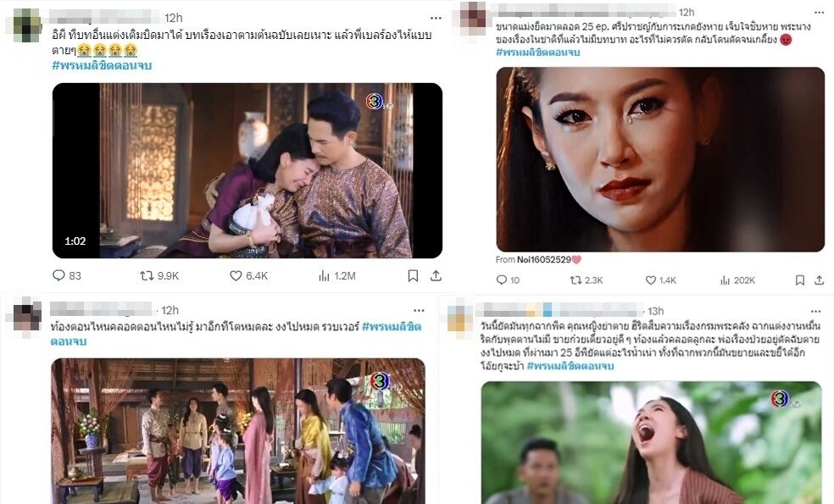Play the 1:02 video of embracing couple
Viewport: 834px width, 504px height.
(247, 170)
